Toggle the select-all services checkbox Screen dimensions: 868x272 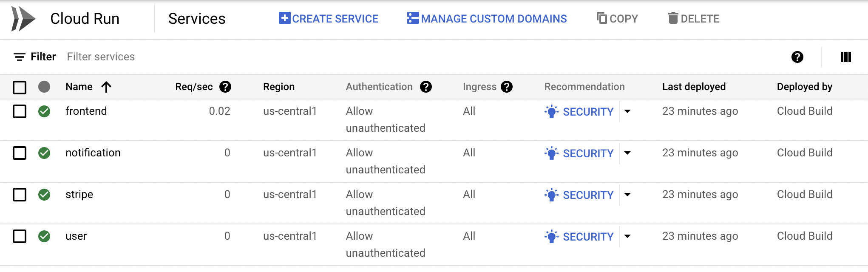20,87
